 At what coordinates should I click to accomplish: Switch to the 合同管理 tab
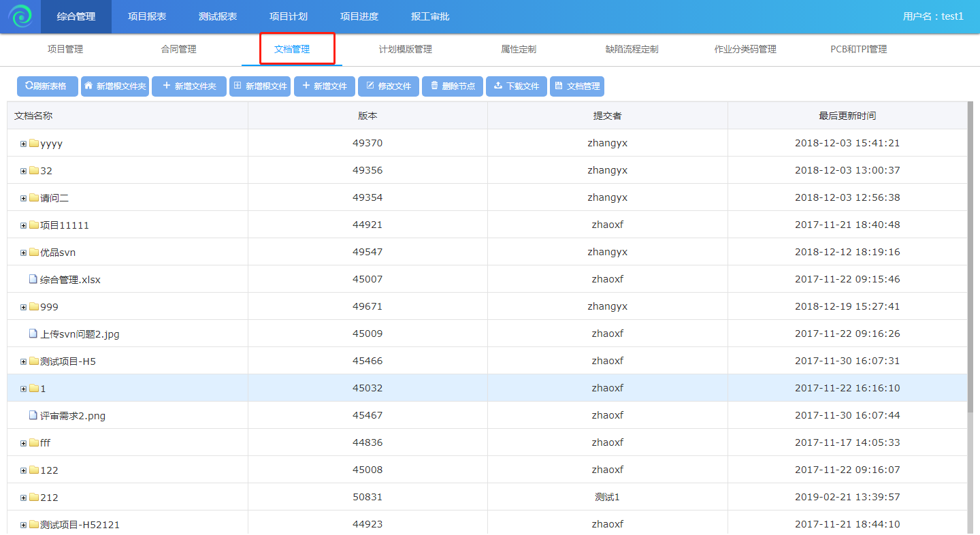(179, 49)
